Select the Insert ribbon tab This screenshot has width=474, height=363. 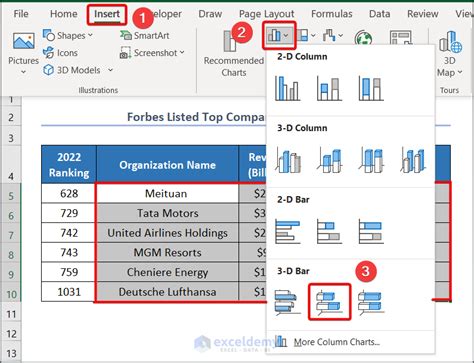(x=107, y=14)
